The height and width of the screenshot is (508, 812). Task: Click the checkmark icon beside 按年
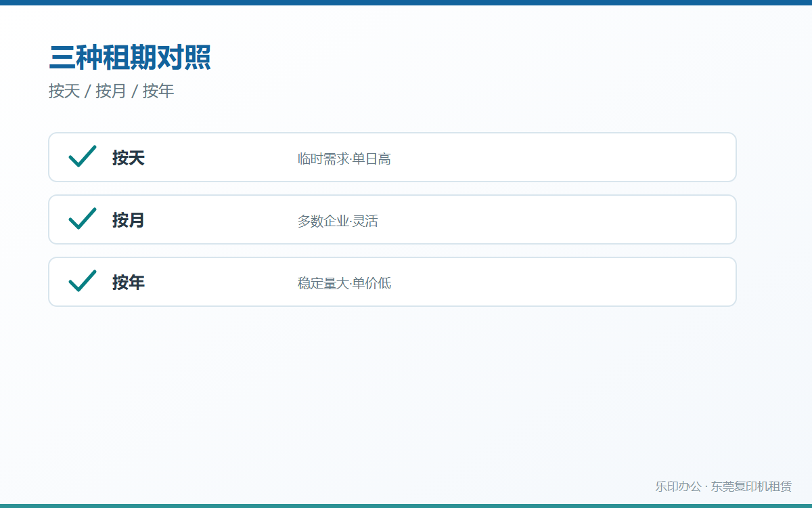coord(83,282)
